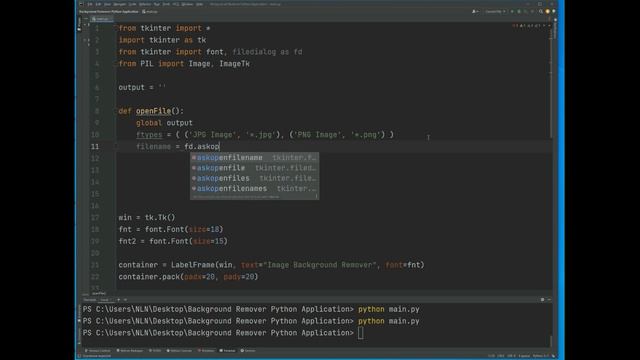Click the Debug bug icon

tap(519, 11)
